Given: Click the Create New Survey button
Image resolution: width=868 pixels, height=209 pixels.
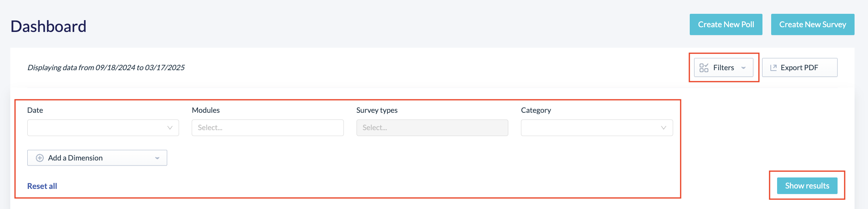Looking at the screenshot, I should tap(813, 24).
